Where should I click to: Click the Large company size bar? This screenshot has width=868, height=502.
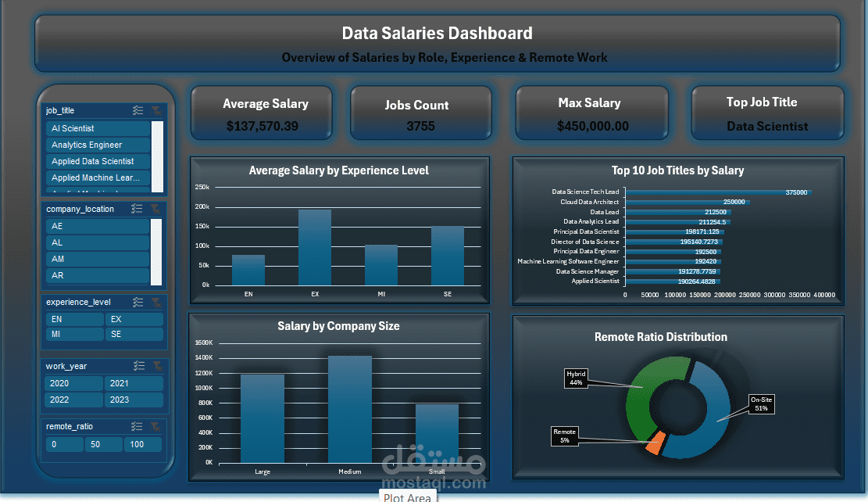pos(263,418)
